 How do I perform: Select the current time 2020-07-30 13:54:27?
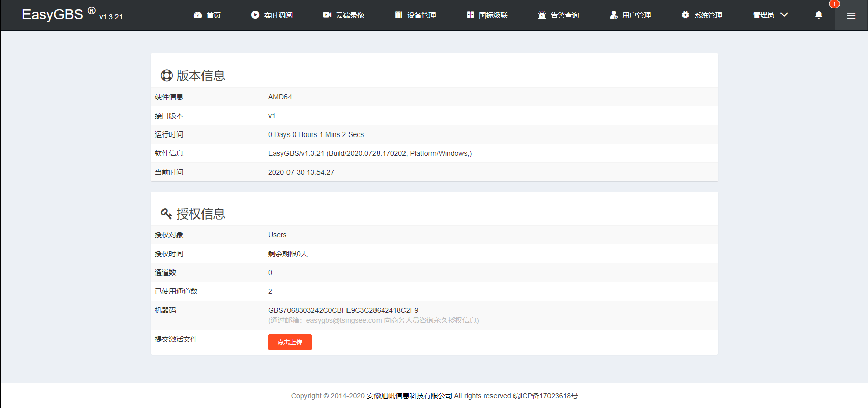coord(301,172)
